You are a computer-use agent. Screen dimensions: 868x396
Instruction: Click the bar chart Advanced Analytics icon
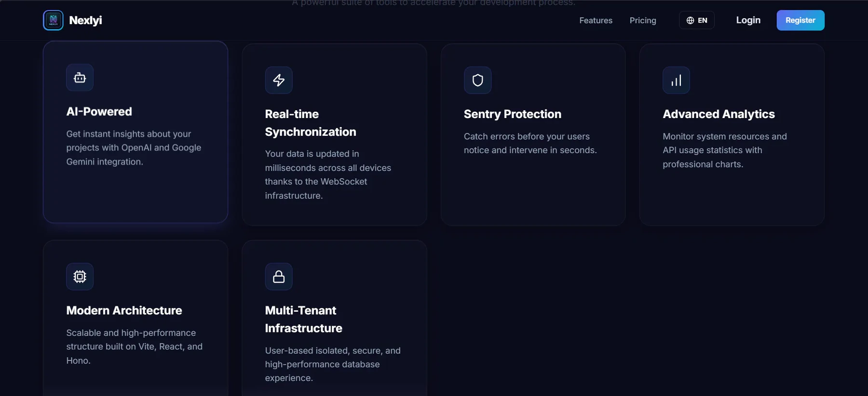click(x=676, y=80)
